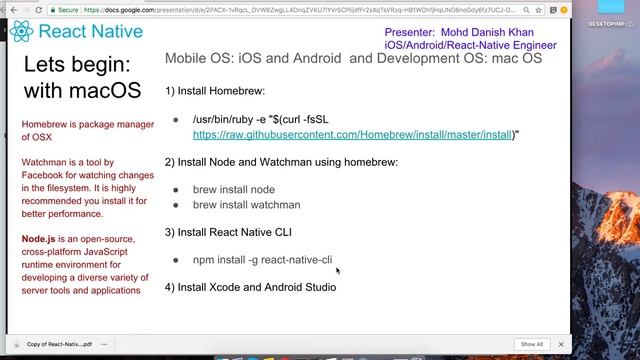The width and height of the screenshot is (640, 360).
Task: Click the bold 'Node.js' word
Action: point(38,239)
